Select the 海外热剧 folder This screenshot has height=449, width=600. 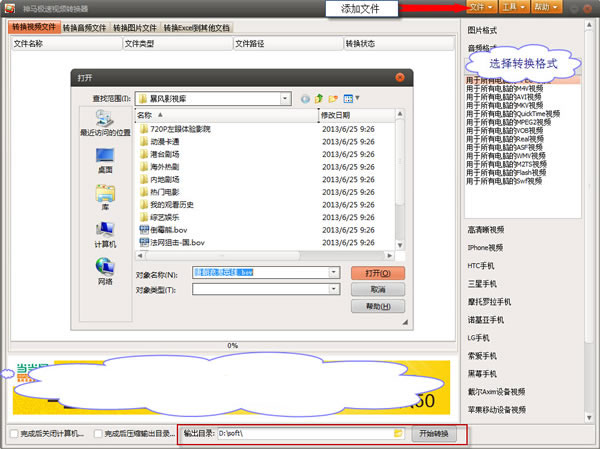(x=159, y=167)
